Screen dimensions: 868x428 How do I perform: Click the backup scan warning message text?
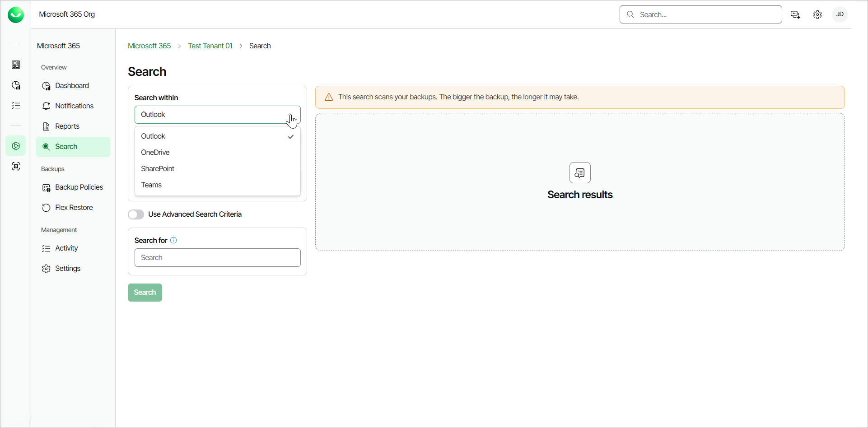458,97
